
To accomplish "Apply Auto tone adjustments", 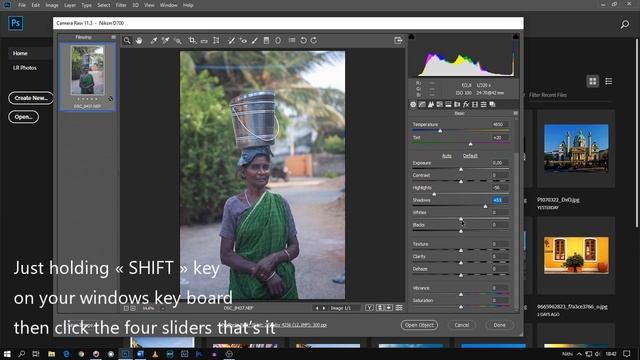I will (447, 156).
